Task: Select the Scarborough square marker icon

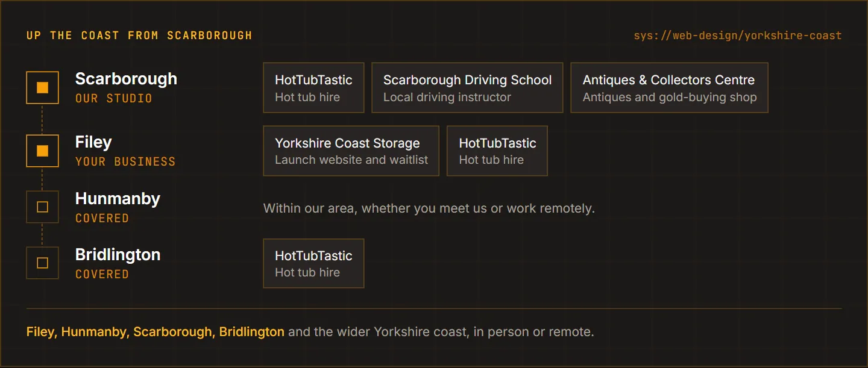Action: [x=42, y=87]
